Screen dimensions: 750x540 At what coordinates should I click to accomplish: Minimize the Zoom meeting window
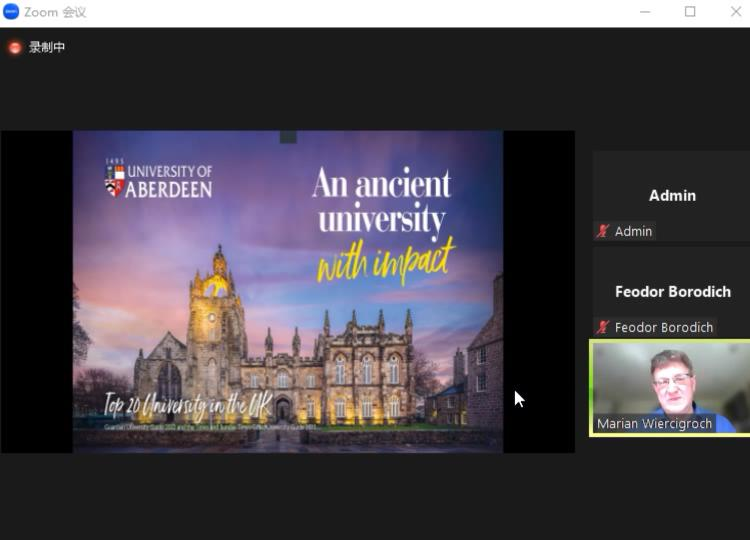tap(645, 12)
